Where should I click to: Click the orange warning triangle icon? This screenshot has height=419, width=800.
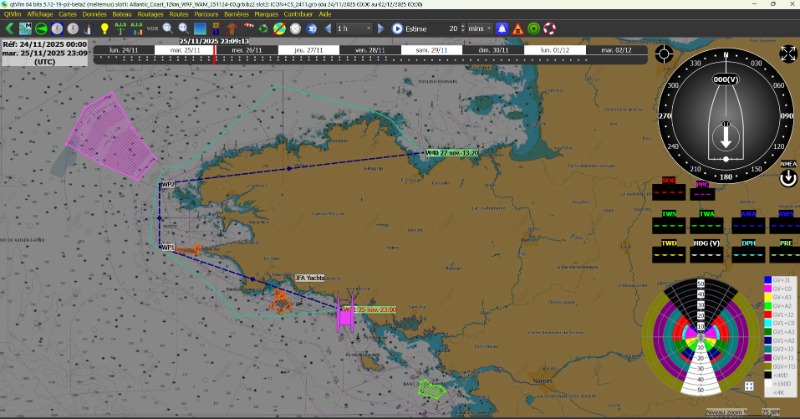tap(518, 29)
